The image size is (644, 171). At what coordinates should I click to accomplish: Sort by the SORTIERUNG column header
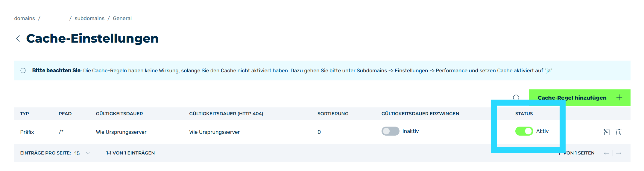click(x=333, y=114)
